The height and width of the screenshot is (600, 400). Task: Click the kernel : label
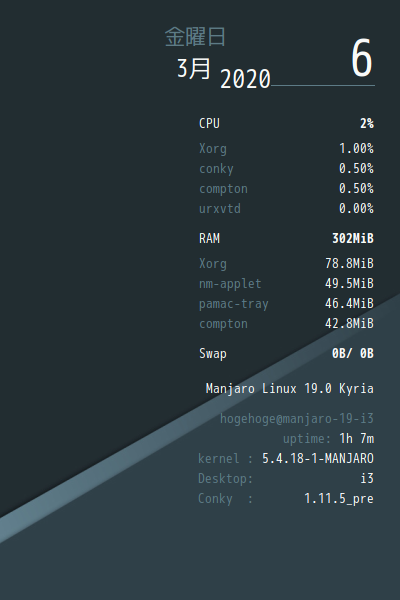coord(225,458)
